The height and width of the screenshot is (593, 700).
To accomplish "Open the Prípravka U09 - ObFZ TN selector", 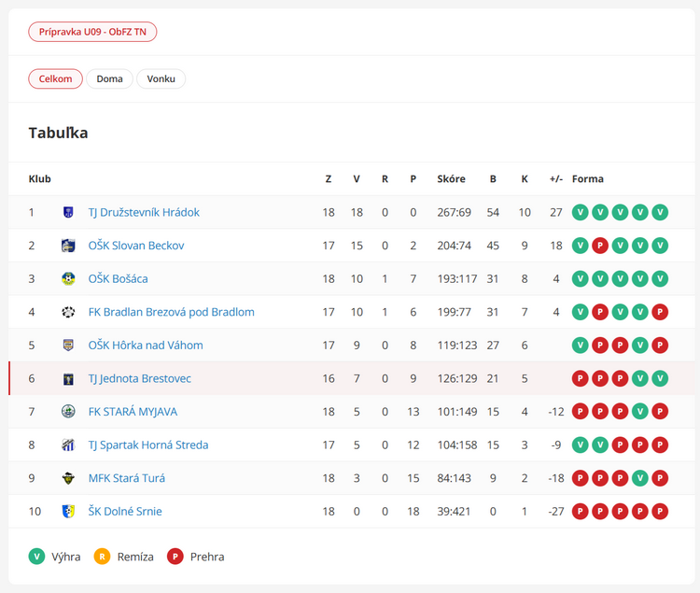I will (92, 32).
